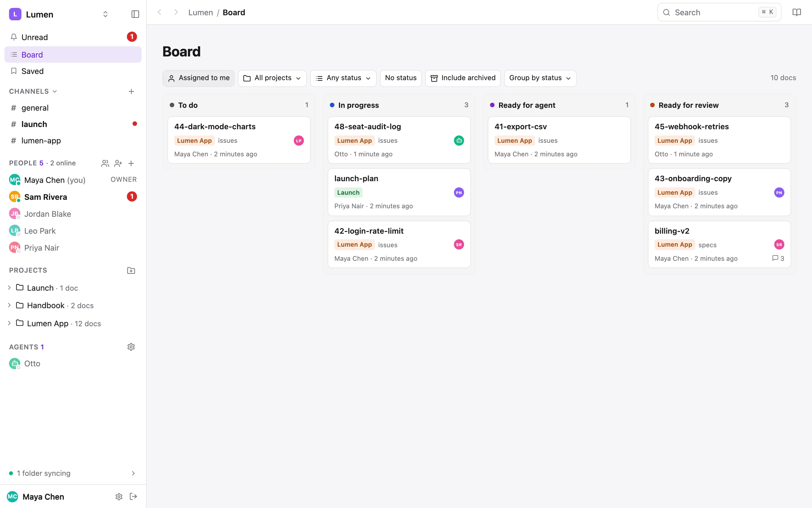
Task: Open the 41-export-csv card
Action: 559,140
